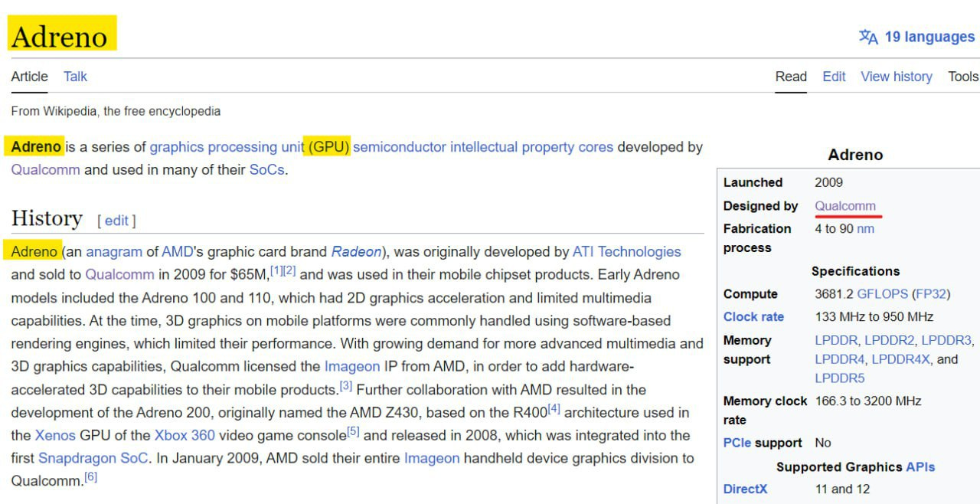The width and height of the screenshot is (980, 504).
Task: Click the launch year 2009 value
Action: 828,182
